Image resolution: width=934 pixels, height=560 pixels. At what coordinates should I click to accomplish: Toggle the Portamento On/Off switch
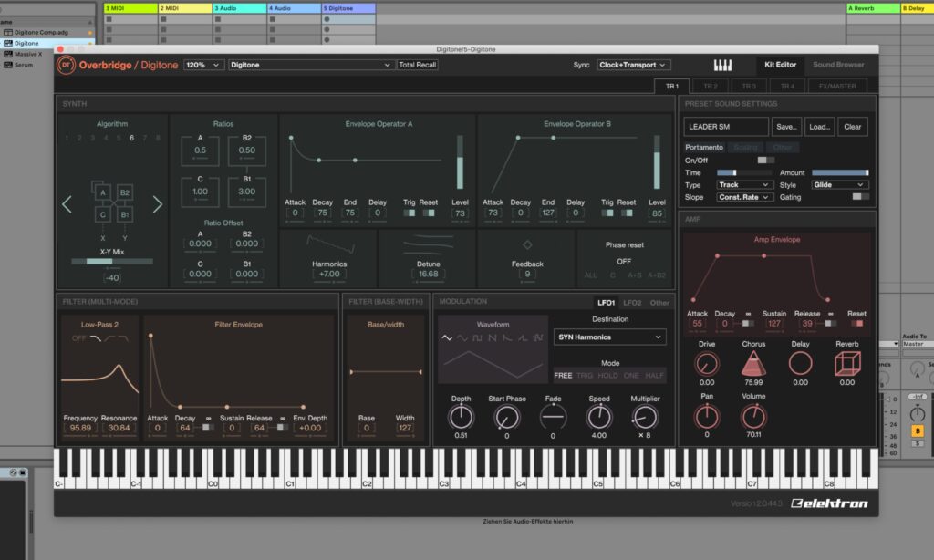pos(765,161)
